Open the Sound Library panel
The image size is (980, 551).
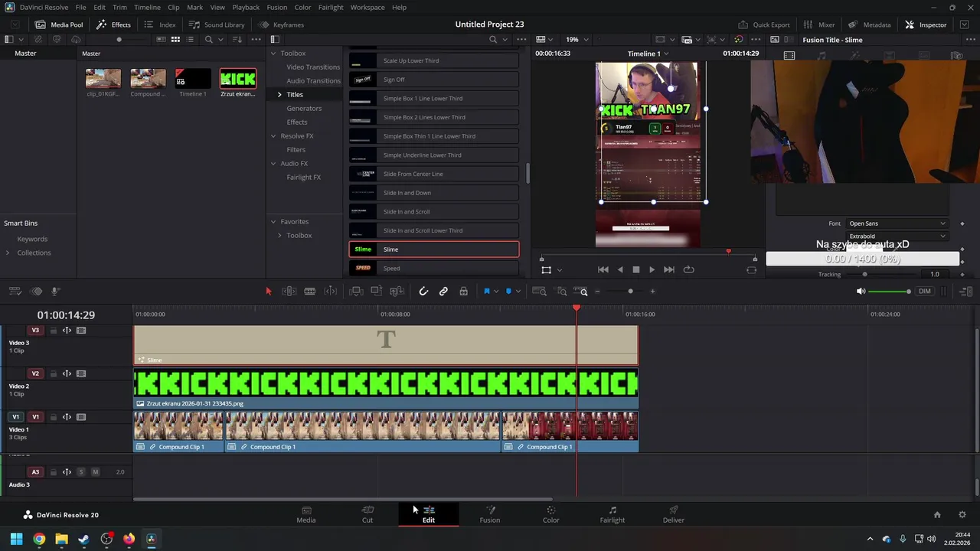click(217, 24)
